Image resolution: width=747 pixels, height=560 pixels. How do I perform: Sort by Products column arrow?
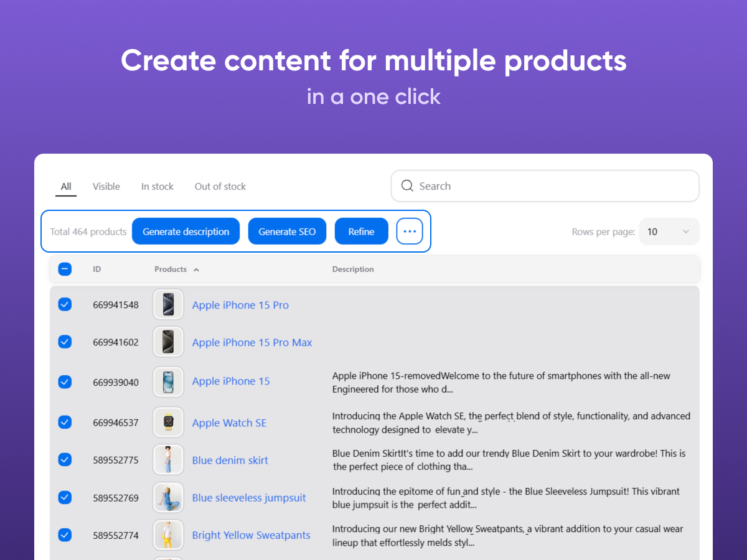[196, 269]
